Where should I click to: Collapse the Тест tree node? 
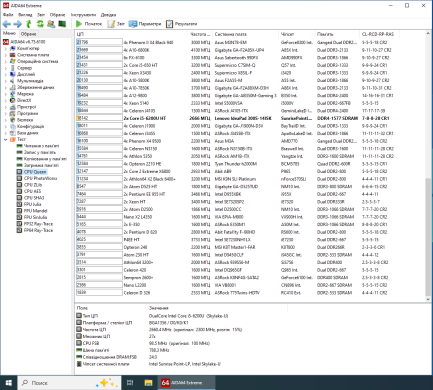tap(5, 139)
